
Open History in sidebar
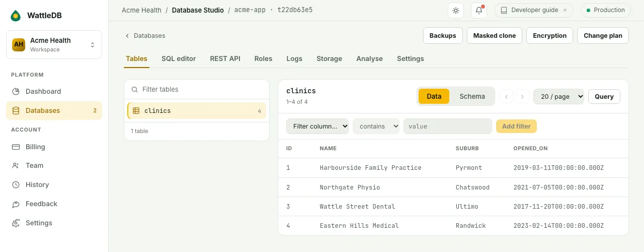54,184
